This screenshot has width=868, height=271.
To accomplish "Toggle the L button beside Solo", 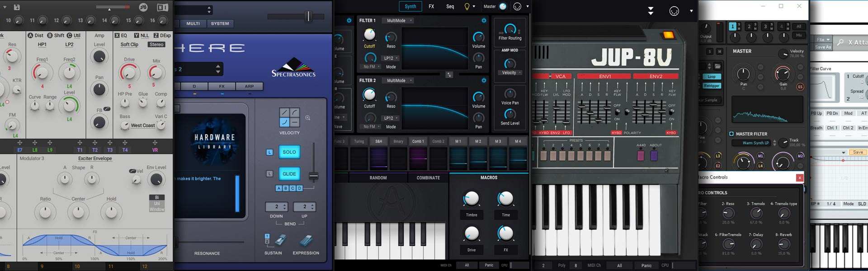I will pos(269,152).
